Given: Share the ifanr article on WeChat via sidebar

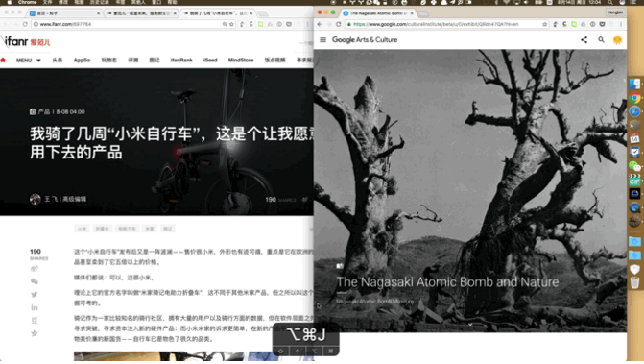Looking at the screenshot, I should (x=35, y=281).
